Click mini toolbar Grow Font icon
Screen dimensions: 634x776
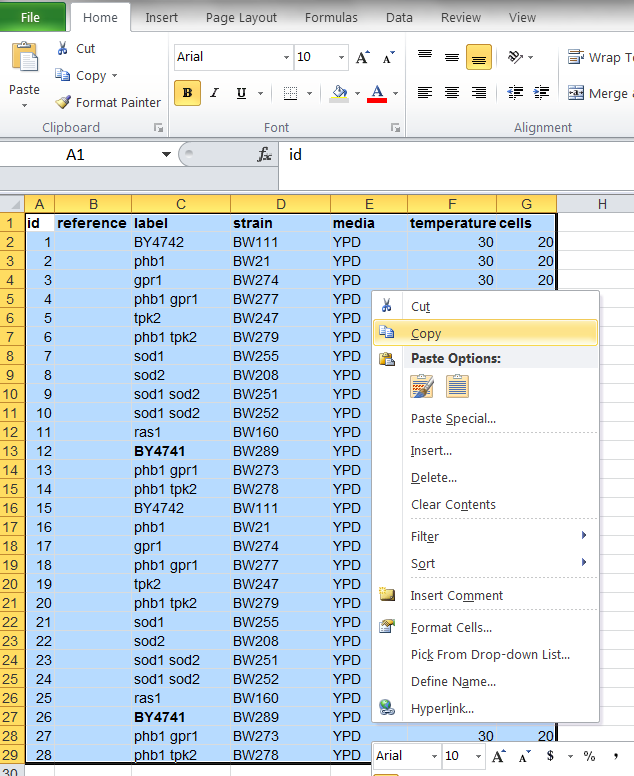tap(498, 756)
